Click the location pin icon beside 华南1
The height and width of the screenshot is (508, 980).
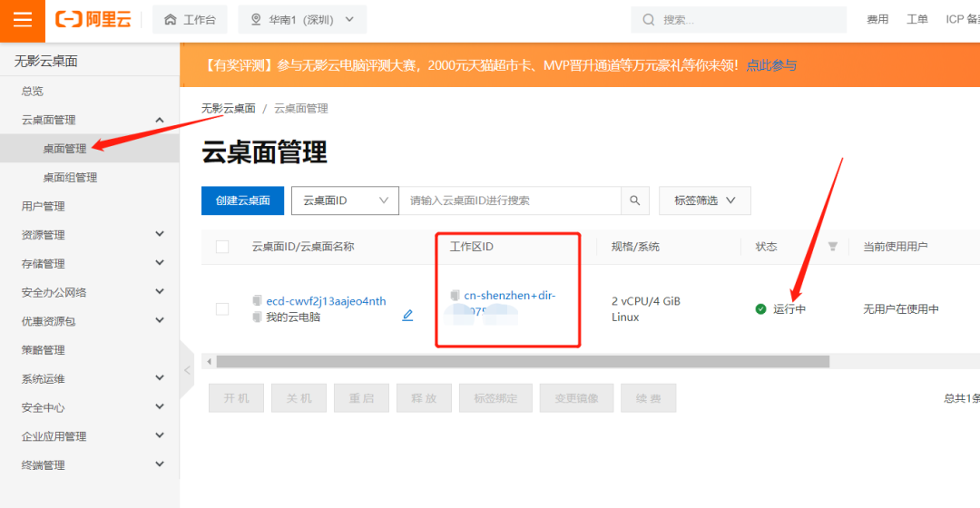pyautogui.click(x=256, y=19)
